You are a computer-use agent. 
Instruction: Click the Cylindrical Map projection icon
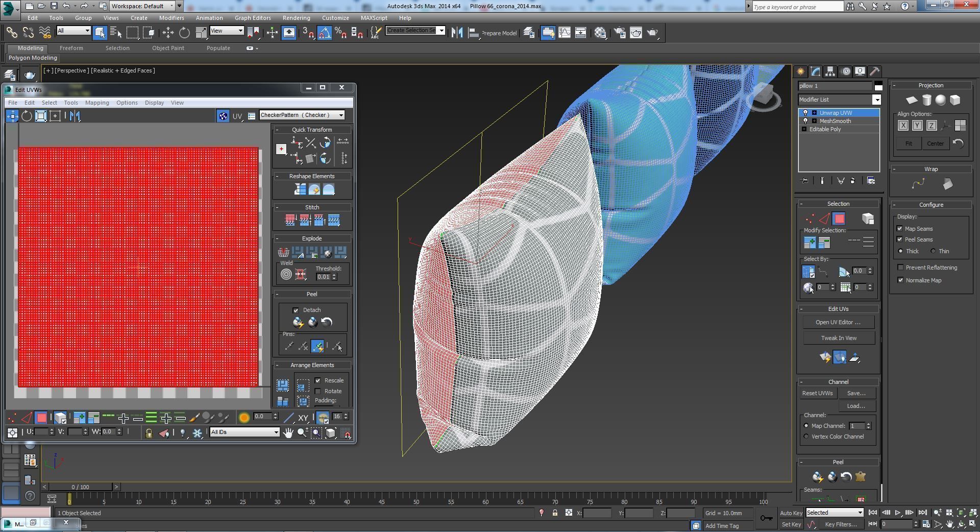[926, 100]
